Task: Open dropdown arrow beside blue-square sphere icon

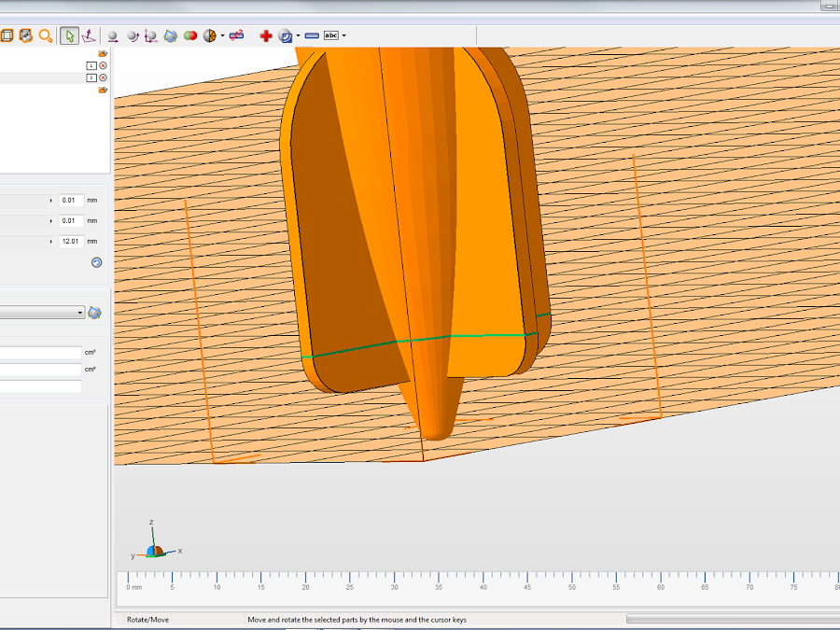Action: [x=299, y=35]
